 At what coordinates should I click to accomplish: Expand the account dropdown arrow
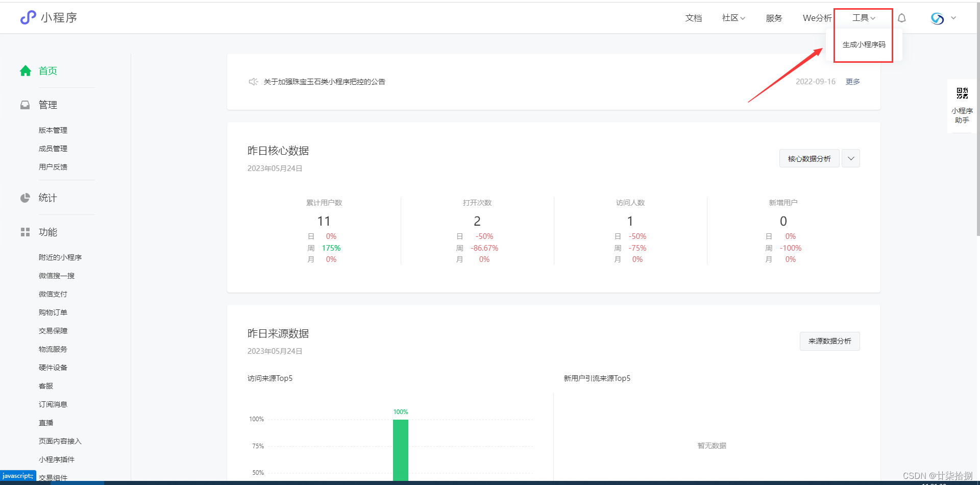coord(953,18)
